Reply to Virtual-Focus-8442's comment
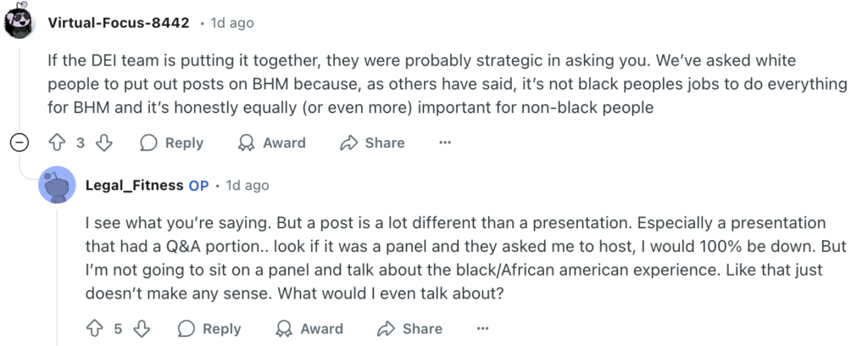868x346 pixels. [x=172, y=142]
